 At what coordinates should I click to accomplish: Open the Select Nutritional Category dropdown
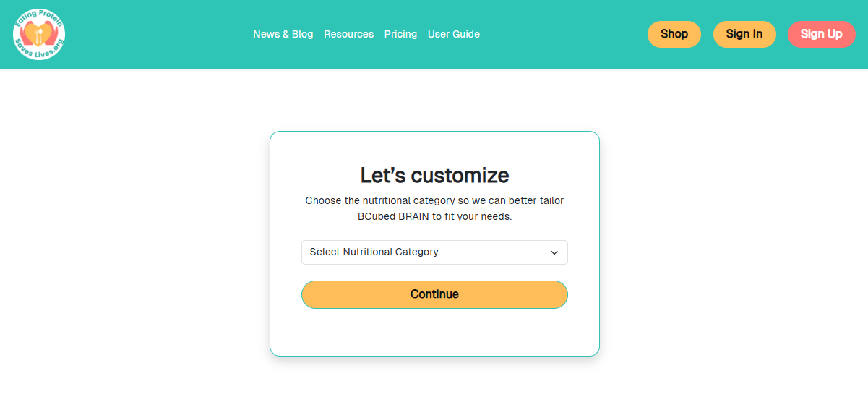click(434, 252)
